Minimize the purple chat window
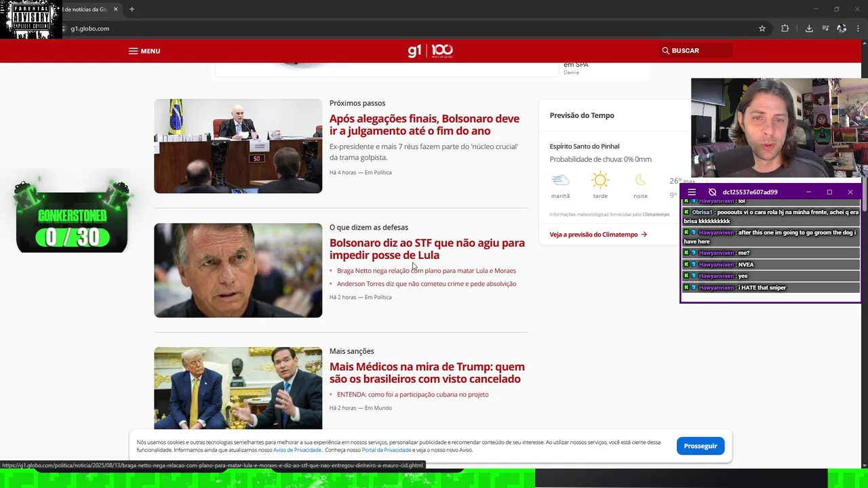This screenshot has width=868, height=488. 808,192
